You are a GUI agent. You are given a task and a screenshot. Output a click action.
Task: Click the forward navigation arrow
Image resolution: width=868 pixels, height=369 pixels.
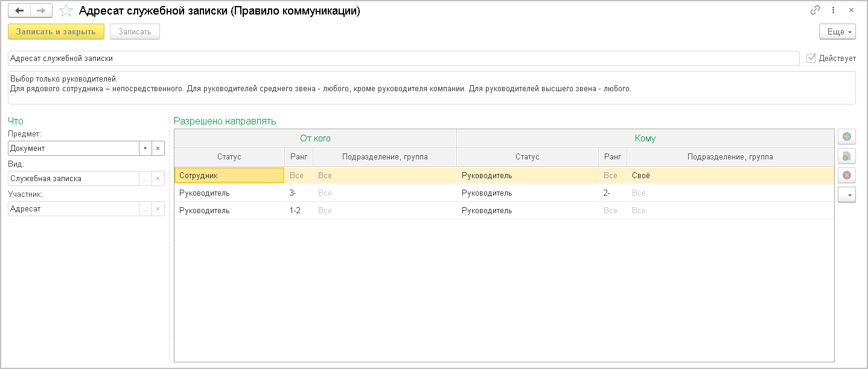point(41,10)
